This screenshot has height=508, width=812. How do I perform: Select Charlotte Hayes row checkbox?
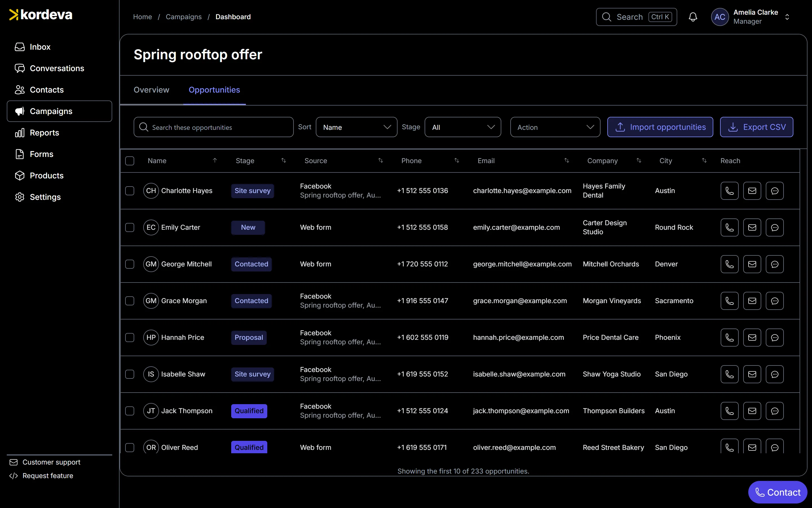(129, 191)
